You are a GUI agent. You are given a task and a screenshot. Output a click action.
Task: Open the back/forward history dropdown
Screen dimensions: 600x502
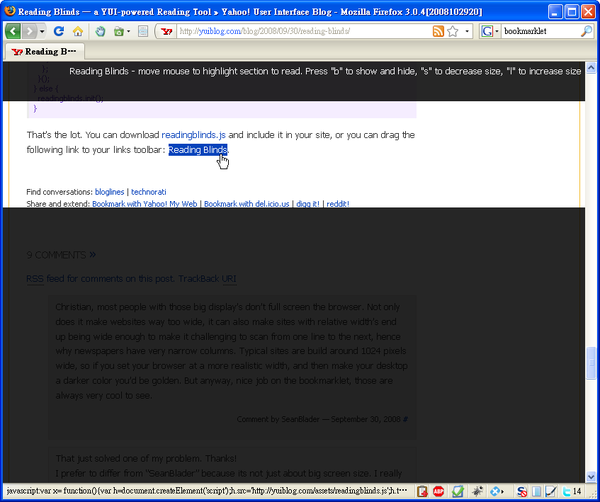pos(42,31)
